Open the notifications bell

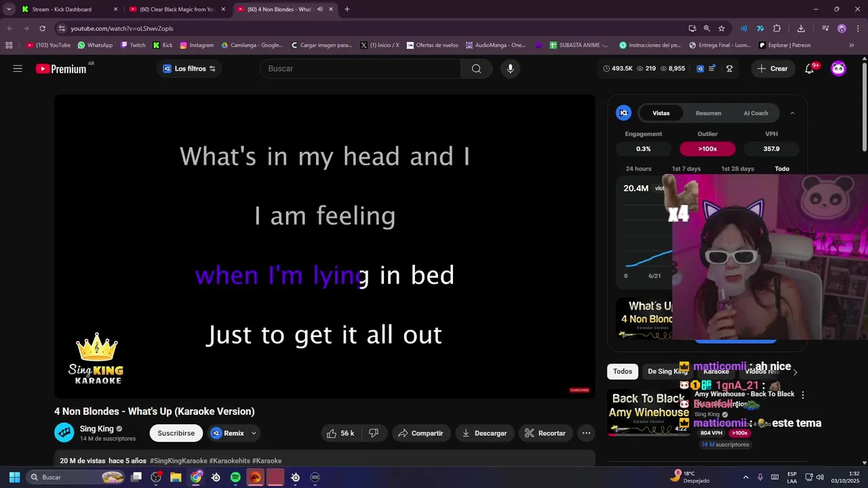tap(809, 68)
